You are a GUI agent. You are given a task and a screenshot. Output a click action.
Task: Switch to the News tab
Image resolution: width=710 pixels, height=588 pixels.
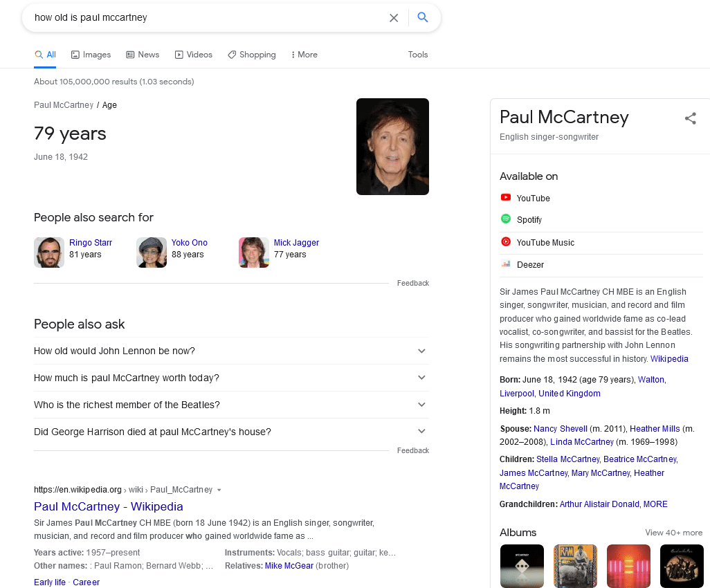point(143,55)
